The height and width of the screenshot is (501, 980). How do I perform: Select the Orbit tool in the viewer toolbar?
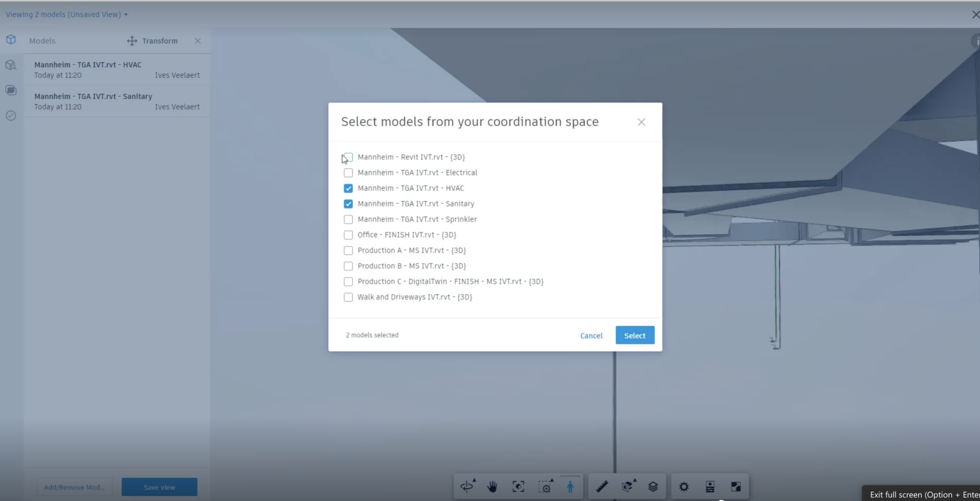tap(467, 486)
